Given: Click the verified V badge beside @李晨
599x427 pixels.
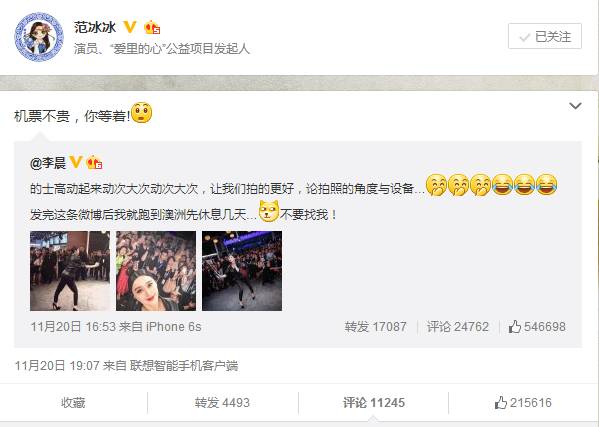Looking at the screenshot, I should (x=76, y=162).
